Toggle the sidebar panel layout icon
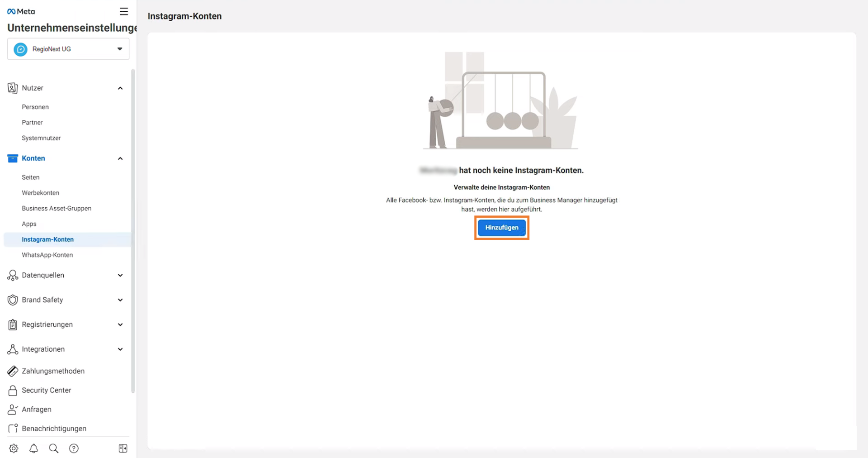This screenshot has height=458, width=868. [123, 448]
